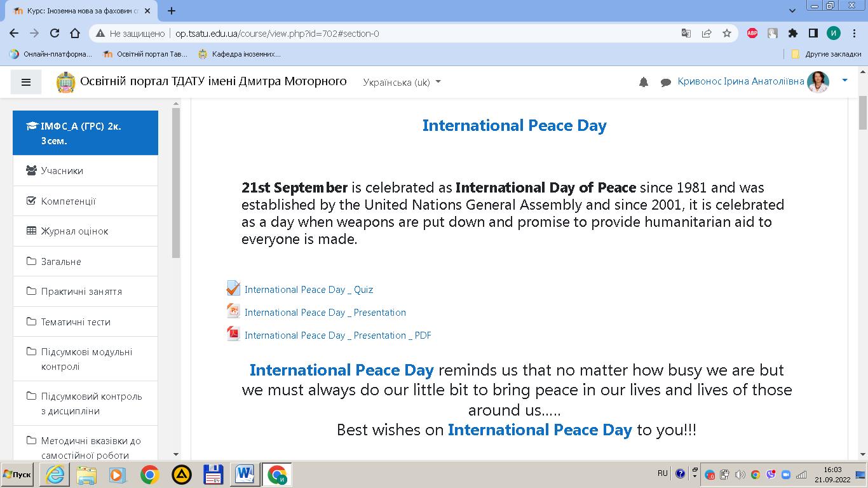The image size is (868, 488).
Task: Open International Peace Day _ Presentation _ PDF link
Action: pos(337,335)
